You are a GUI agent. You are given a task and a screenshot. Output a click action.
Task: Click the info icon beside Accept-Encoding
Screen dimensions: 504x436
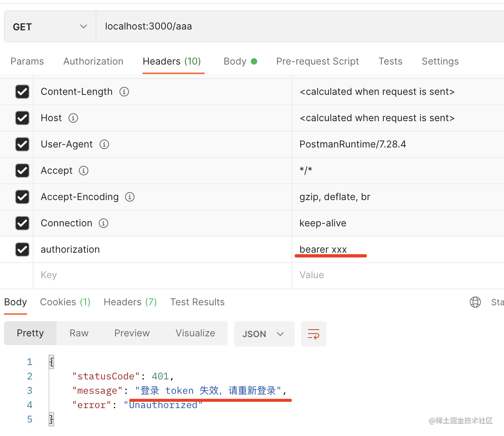(x=130, y=197)
